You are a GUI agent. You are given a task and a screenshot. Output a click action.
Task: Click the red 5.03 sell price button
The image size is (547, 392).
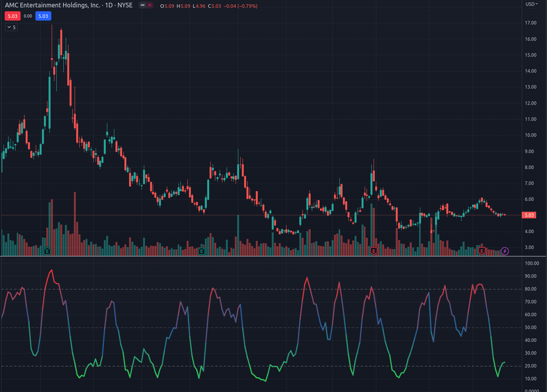tap(12, 16)
